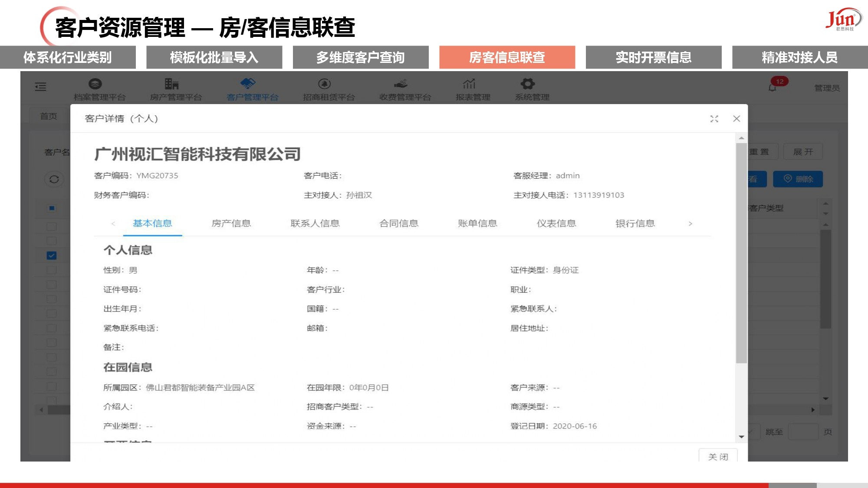Switch to the 房产信息 tab

(x=231, y=223)
